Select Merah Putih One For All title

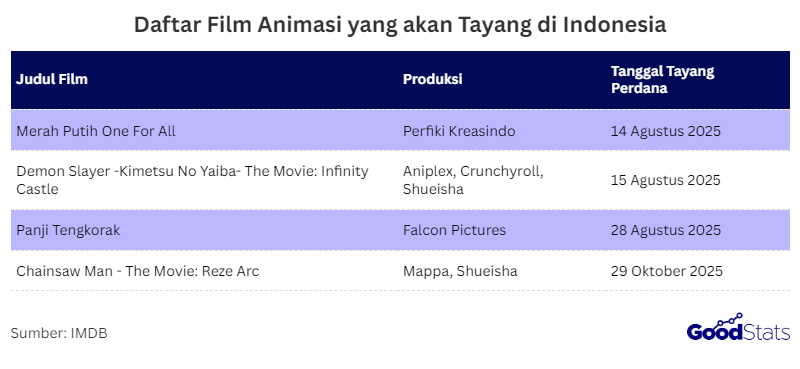click(96, 131)
